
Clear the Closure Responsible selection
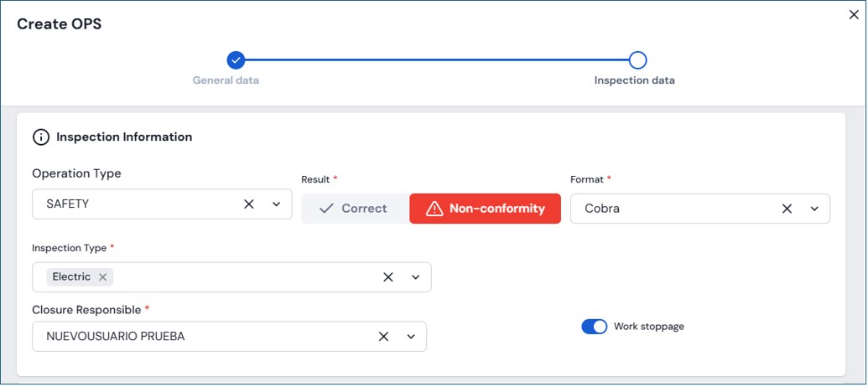point(383,337)
